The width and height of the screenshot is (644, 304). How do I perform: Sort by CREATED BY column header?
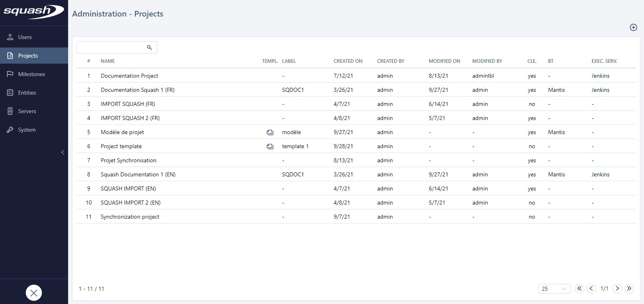[391, 61]
